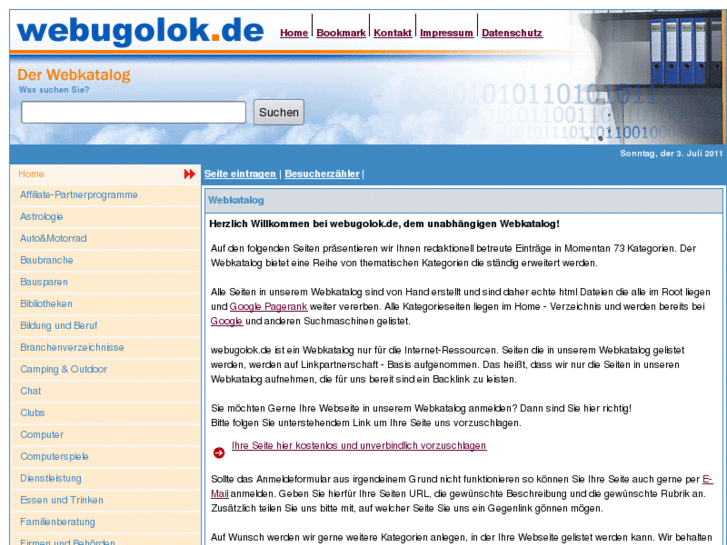Follow the Google link in the text

(227, 321)
